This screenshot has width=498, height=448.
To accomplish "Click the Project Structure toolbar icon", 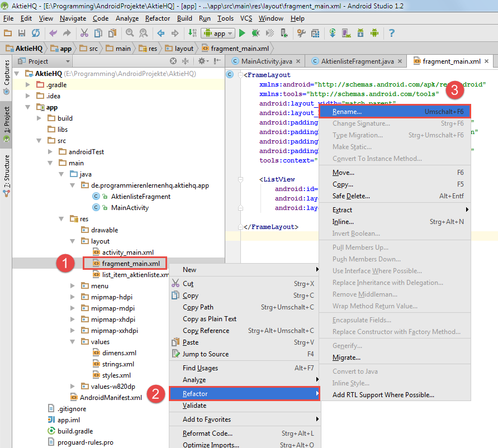I will tap(315, 33).
